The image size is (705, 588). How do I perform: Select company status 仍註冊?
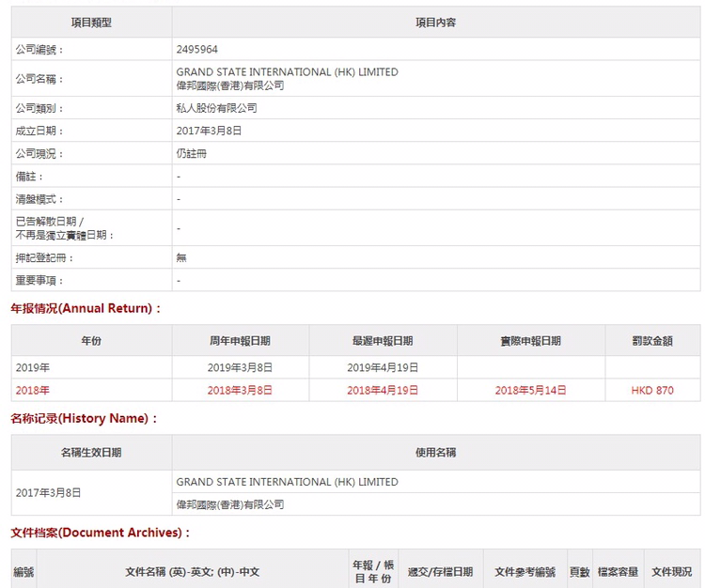191,154
